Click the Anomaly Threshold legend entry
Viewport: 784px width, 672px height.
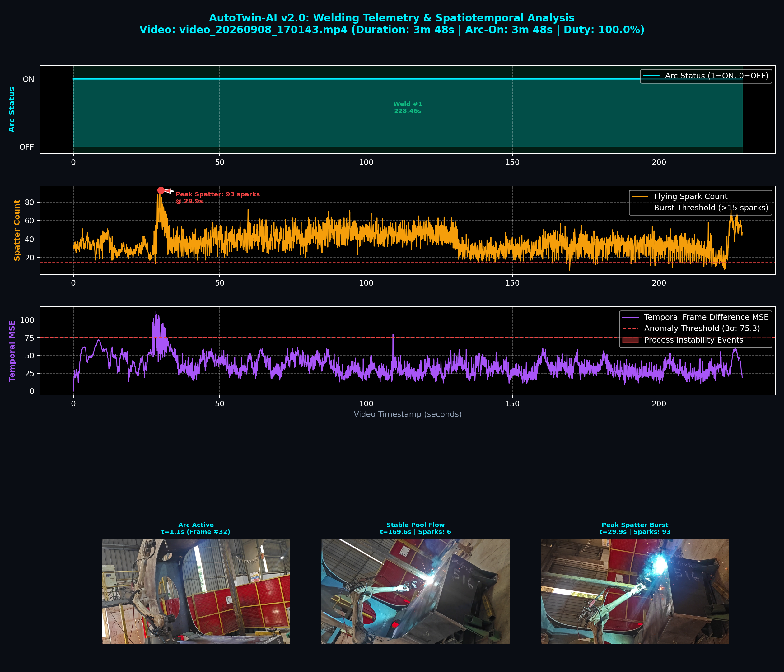click(x=691, y=329)
